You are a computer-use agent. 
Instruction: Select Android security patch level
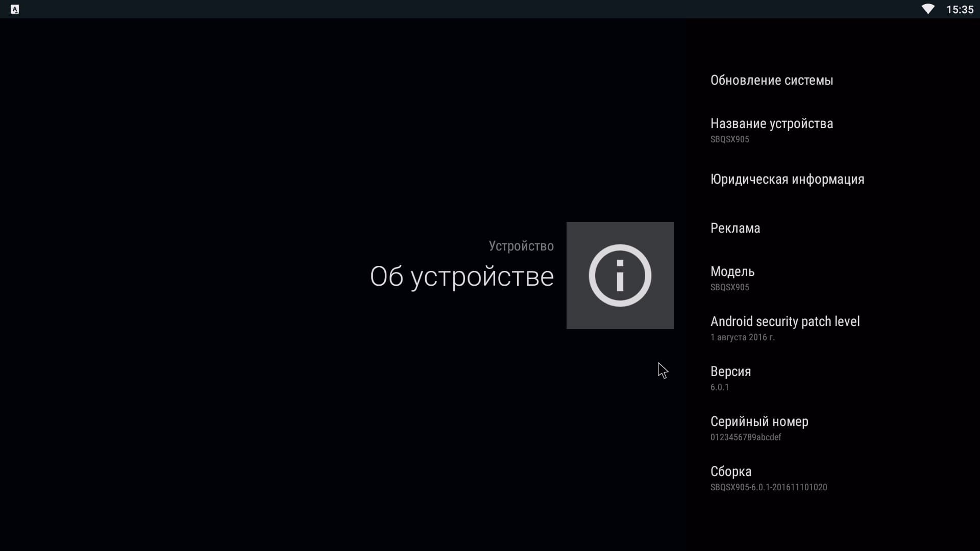tap(785, 321)
